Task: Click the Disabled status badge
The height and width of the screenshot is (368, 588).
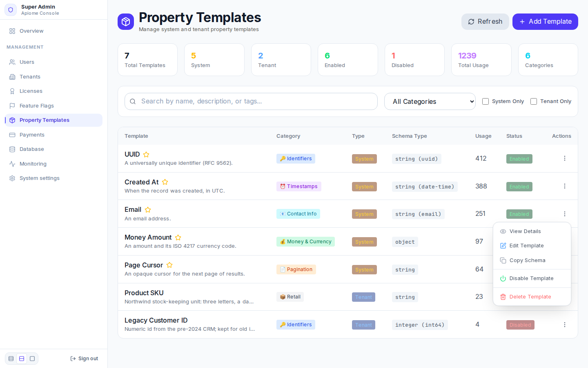Action: (x=520, y=325)
